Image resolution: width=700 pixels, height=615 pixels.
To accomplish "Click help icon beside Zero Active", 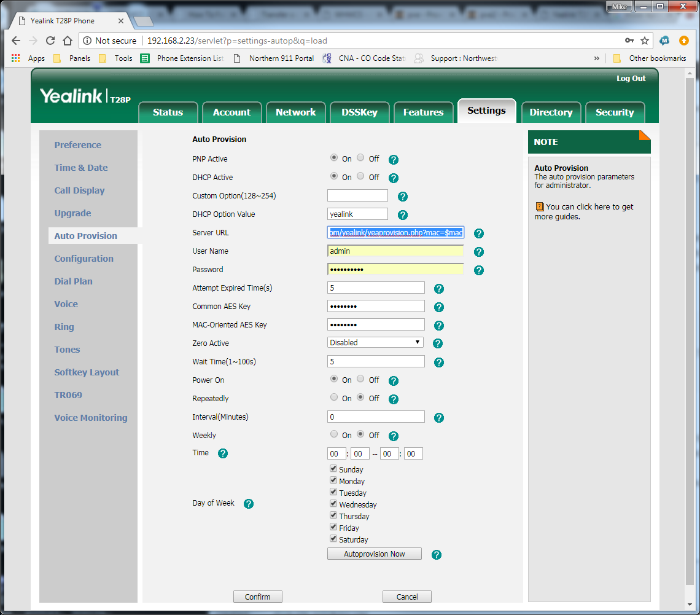I will point(437,343).
